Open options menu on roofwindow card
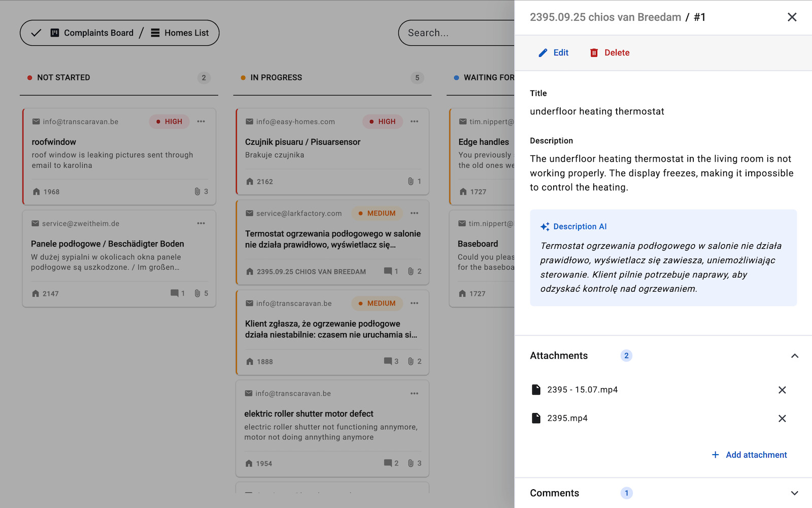The height and width of the screenshot is (508, 812). (201, 121)
